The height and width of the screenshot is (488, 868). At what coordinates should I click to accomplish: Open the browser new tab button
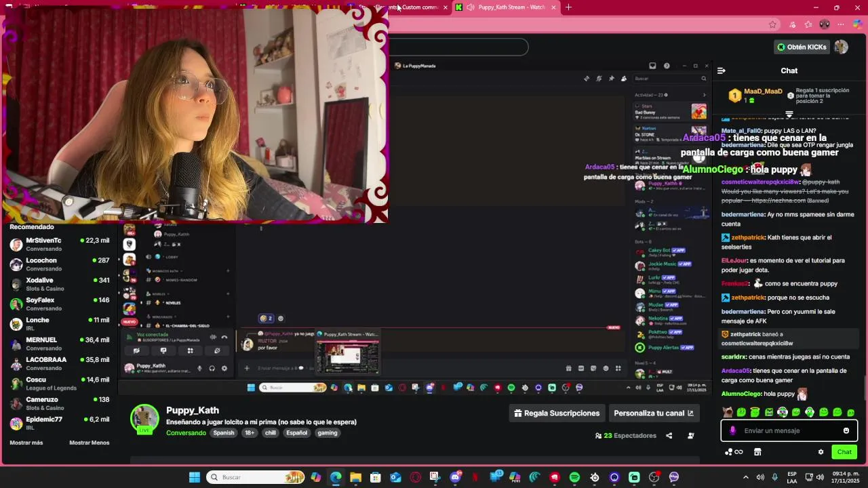click(x=568, y=7)
